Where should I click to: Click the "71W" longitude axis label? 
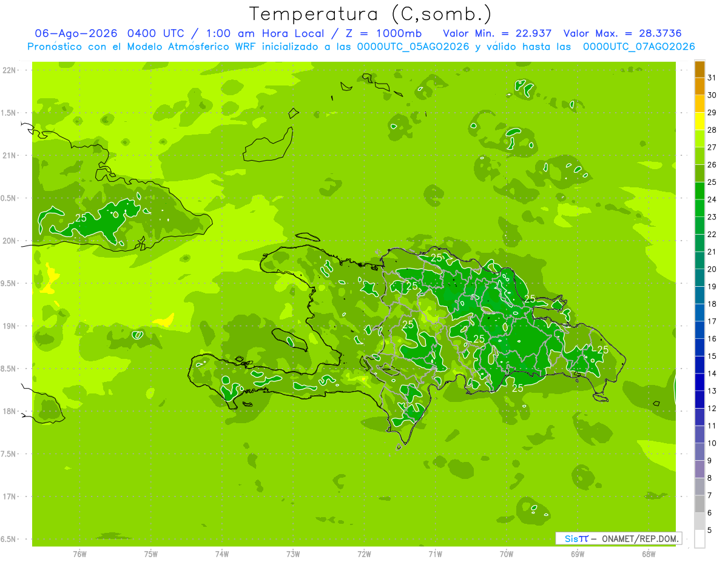(x=435, y=554)
